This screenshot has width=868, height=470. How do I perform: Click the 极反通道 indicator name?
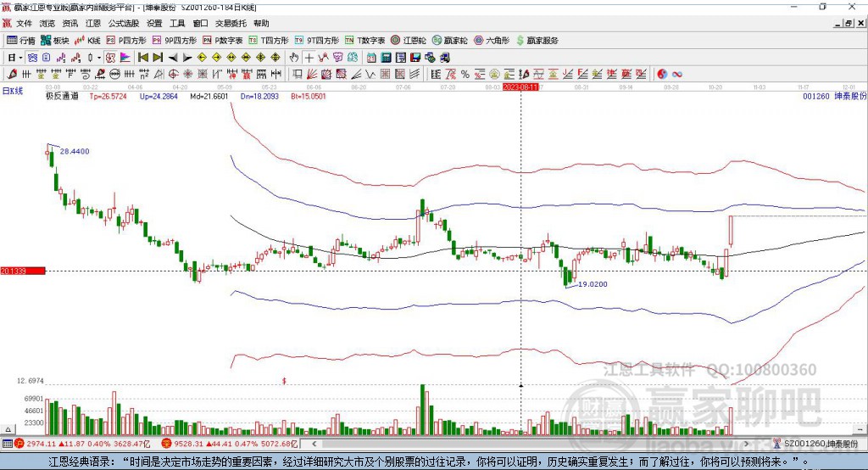[62, 96]
